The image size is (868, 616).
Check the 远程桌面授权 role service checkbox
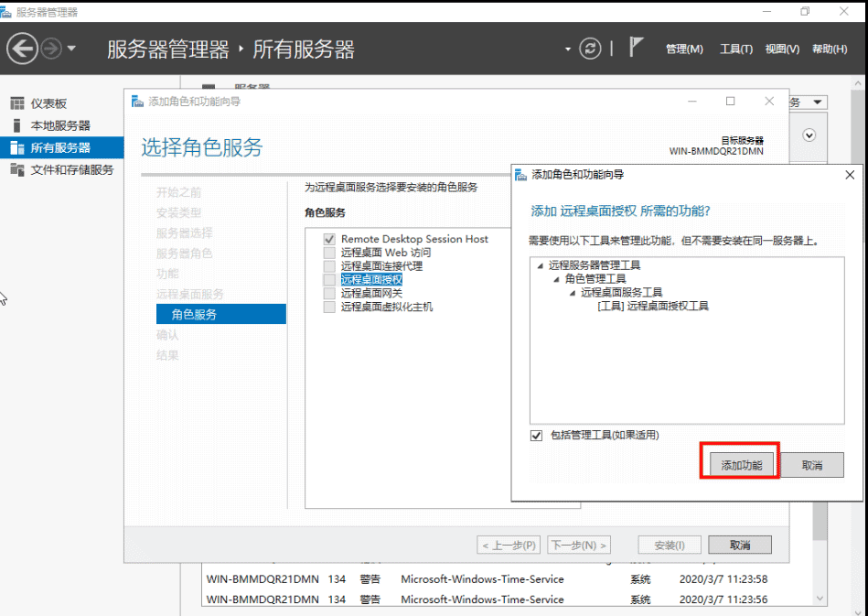(329, 279)
